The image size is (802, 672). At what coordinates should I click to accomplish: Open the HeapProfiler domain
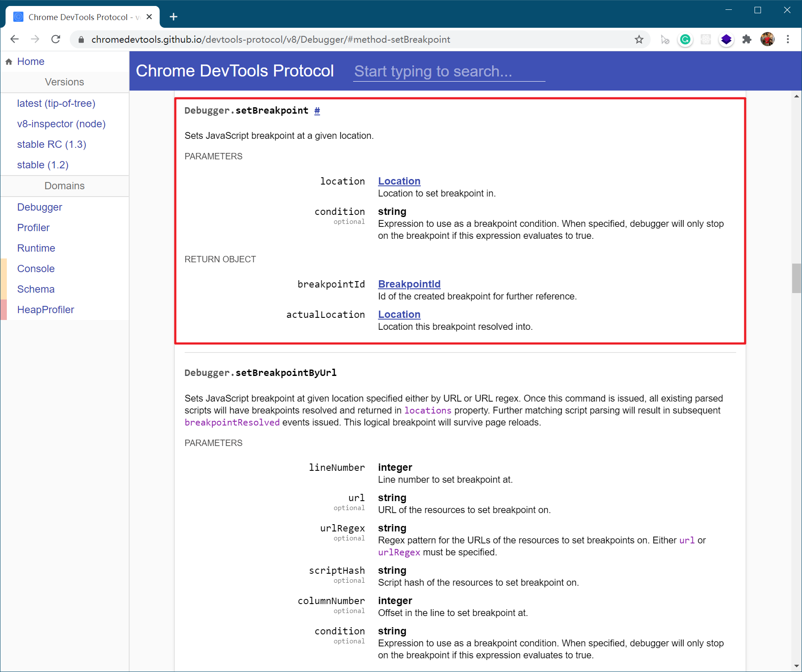coord(46,310)
